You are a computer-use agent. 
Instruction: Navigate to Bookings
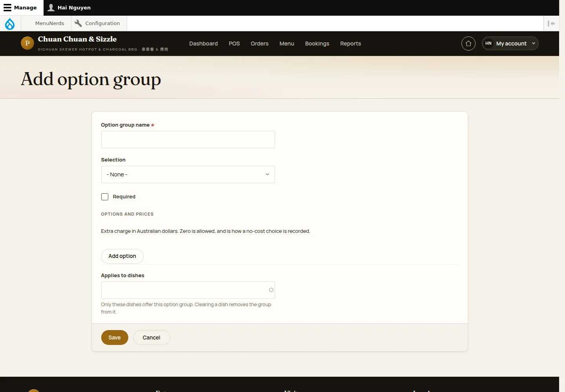point(317,44)
